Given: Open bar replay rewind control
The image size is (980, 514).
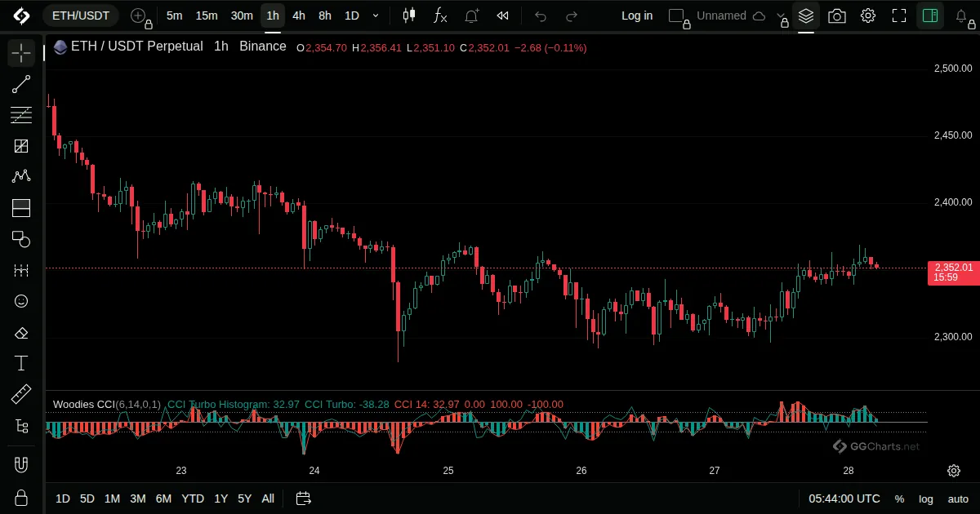Looking at the screenshot, I should (x=503, y=16).
